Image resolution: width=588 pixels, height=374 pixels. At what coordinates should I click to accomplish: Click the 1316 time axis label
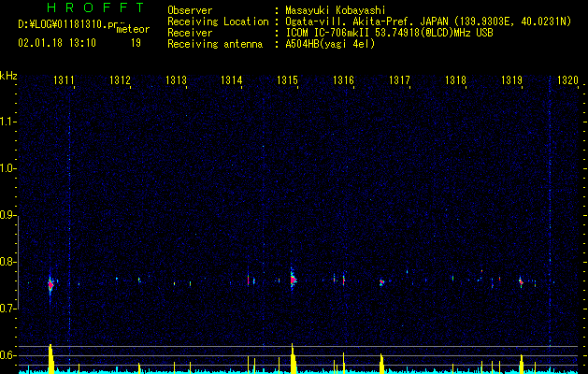(343, 79)
